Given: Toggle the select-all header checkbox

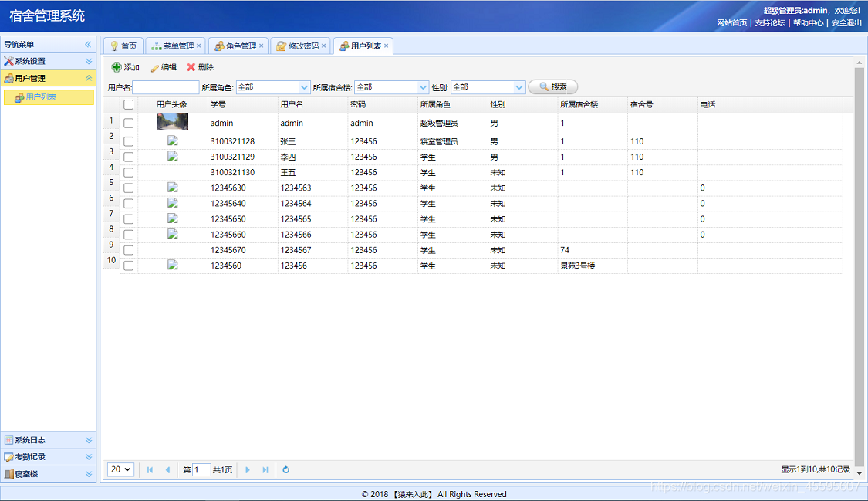Looking at the screenshot, I should point(128,105).
